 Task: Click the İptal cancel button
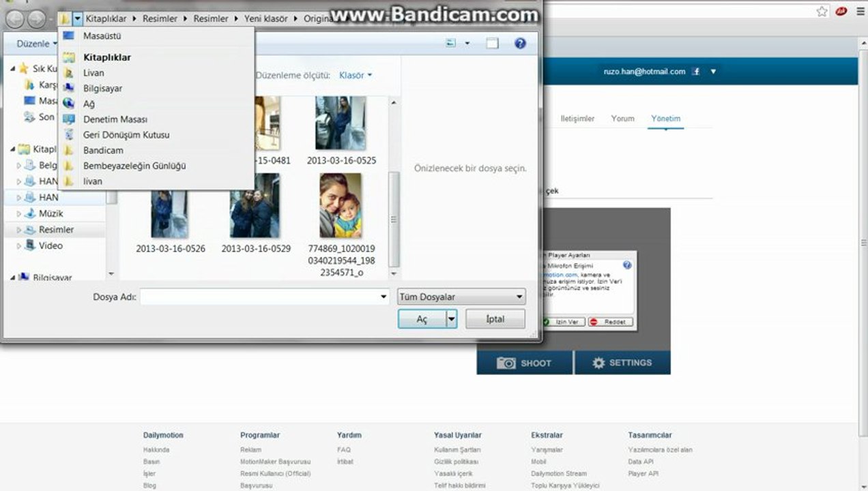(495, 319)
